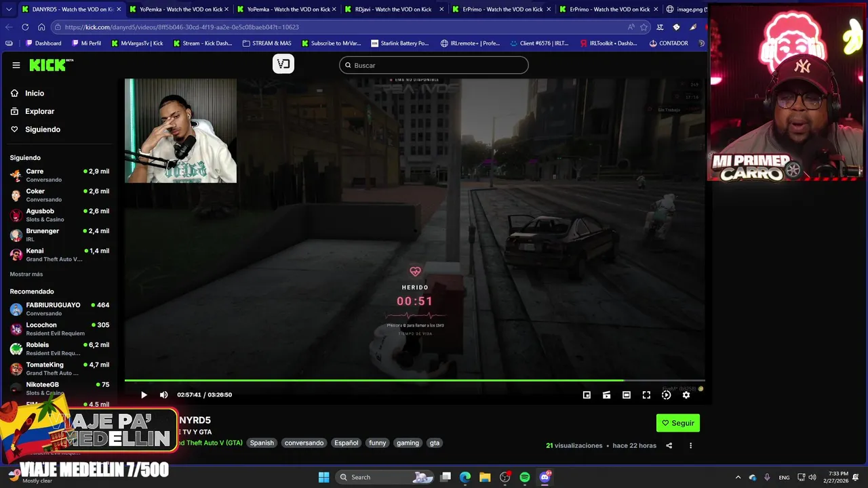Open the notification bell in system tray
The height and width of the screenshot is (488, 868).
(x=857, y=477)
